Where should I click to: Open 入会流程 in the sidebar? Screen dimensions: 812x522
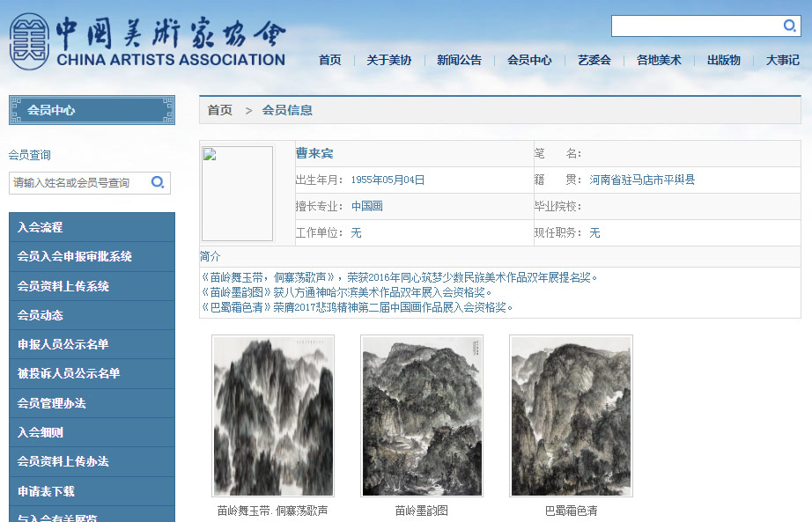click(x=92, y=227)
